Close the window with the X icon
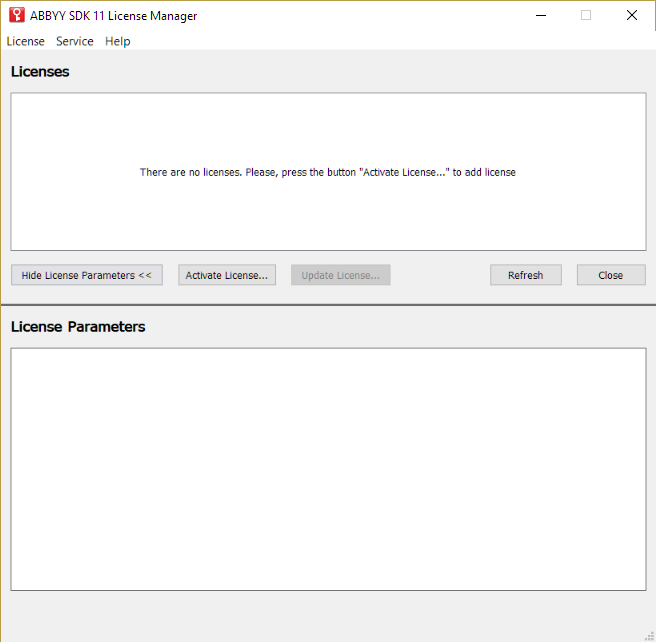656x642 pixels. point(632,15)
